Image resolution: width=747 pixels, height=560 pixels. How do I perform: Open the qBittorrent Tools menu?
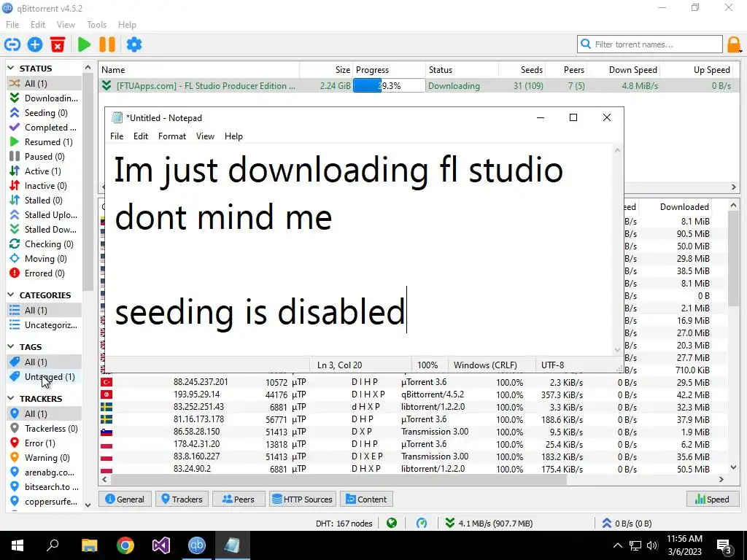click(97, 25)
